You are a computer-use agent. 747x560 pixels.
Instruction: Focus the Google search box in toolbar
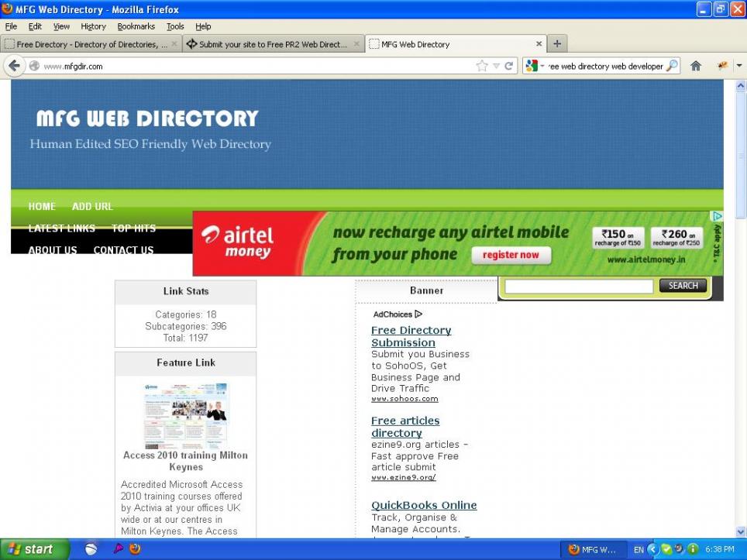pos(605,66)
